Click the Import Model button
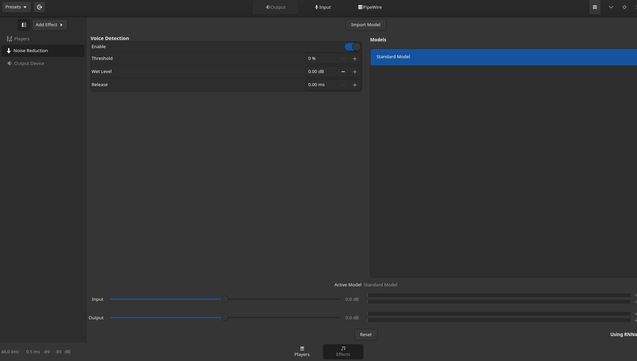 366,25
